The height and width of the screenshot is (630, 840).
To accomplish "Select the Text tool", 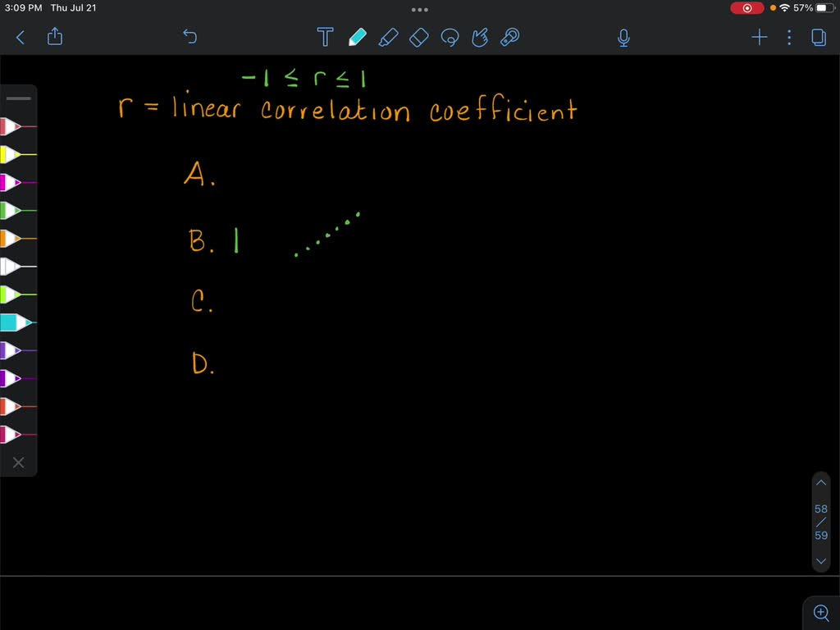I will [325, 37].
